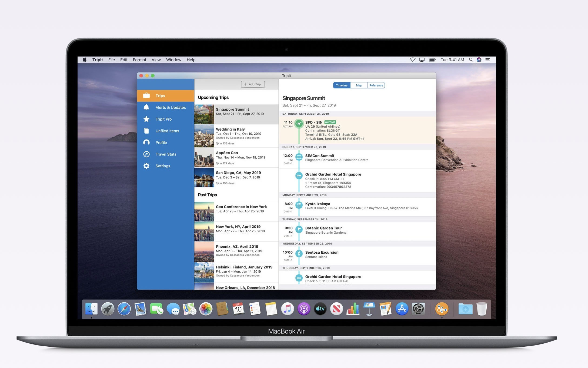This screenshot has width=588, height=368.
Task: Click the SEACon Summit meeting icon
Action: coord(299,157)
